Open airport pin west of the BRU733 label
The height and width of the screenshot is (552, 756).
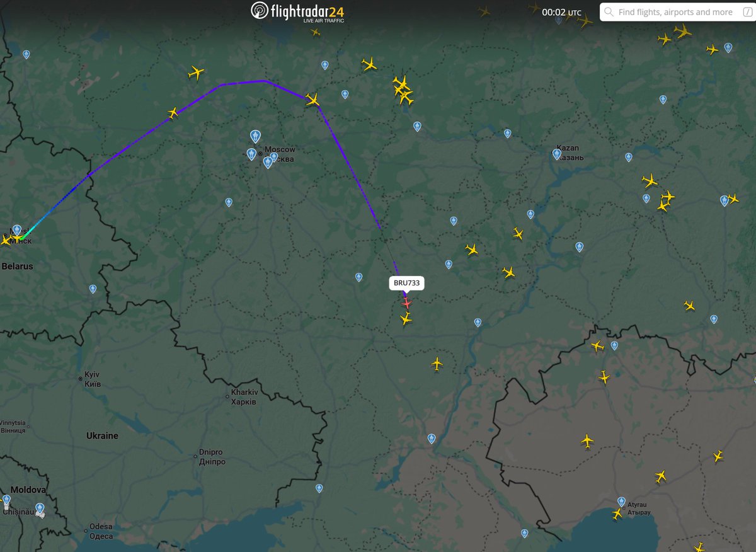click(358, 277)
